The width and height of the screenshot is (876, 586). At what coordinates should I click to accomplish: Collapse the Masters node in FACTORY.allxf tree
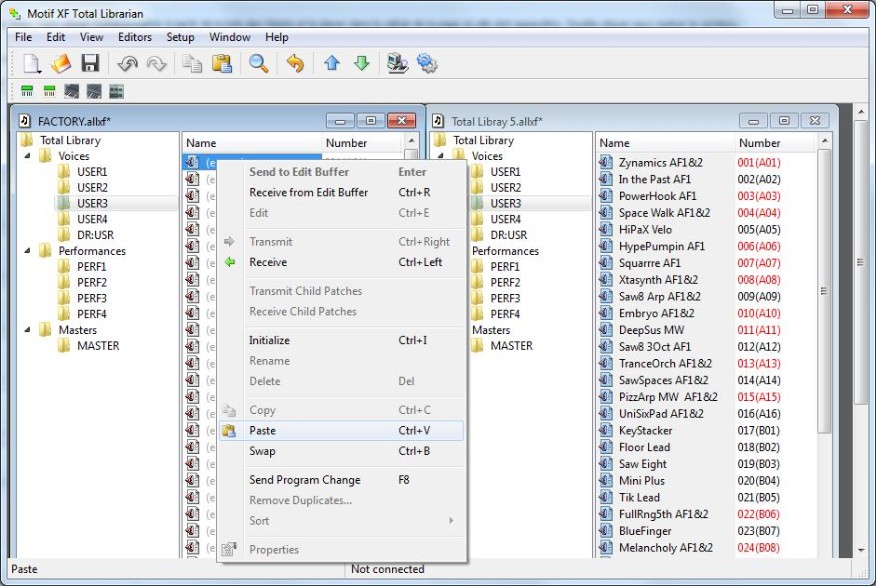tap(27, 330)
